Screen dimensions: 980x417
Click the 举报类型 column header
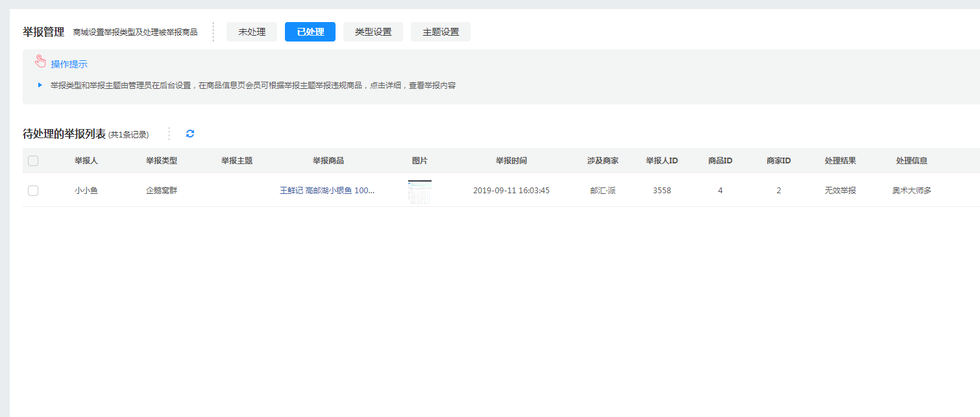click(x=162, y=161)
